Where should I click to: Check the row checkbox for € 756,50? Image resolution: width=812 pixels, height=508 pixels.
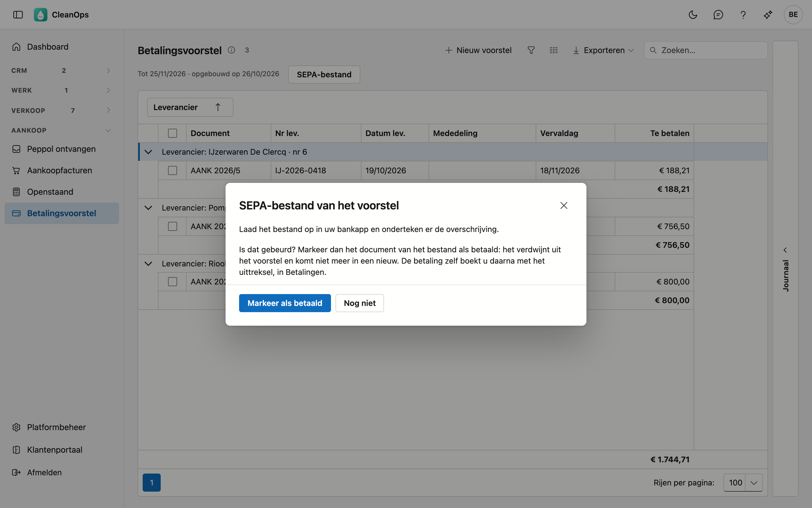173,226
